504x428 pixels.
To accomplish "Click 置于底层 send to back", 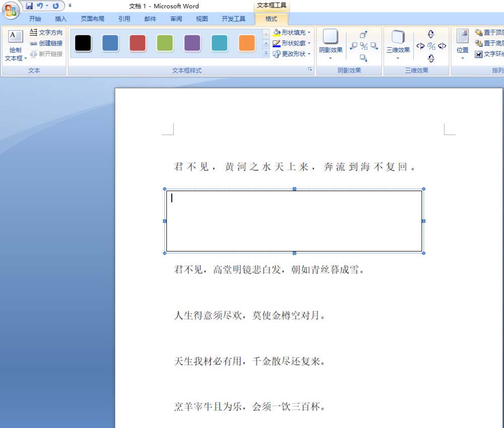I will [489, 43].
